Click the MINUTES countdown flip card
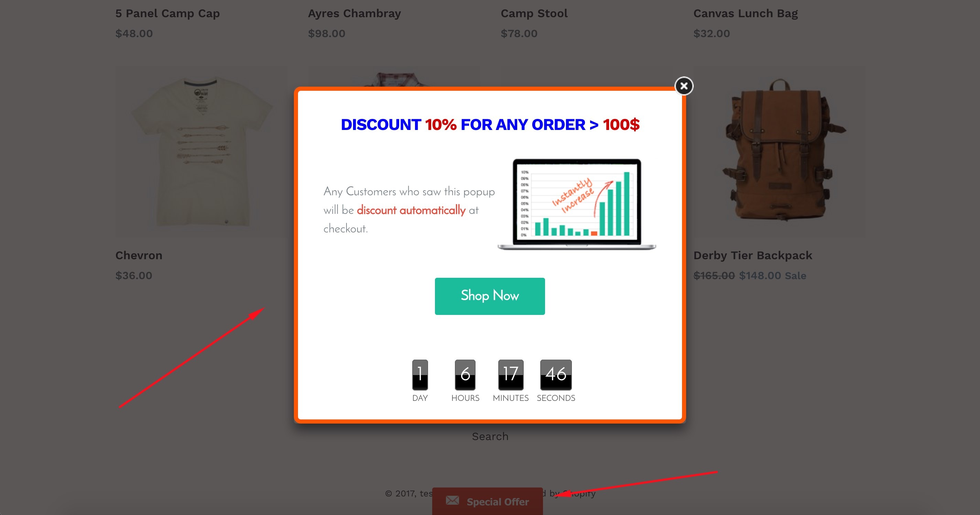Image resolution: width=980 pixels, height=515 pixels. pyautogui.click(x=511, y=375)
